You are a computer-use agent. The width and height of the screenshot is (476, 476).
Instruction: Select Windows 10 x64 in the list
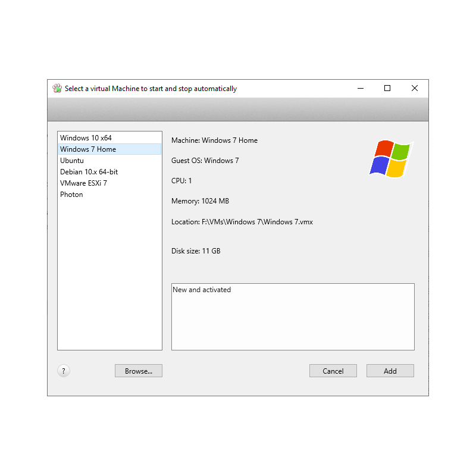[x=86, y=138]
